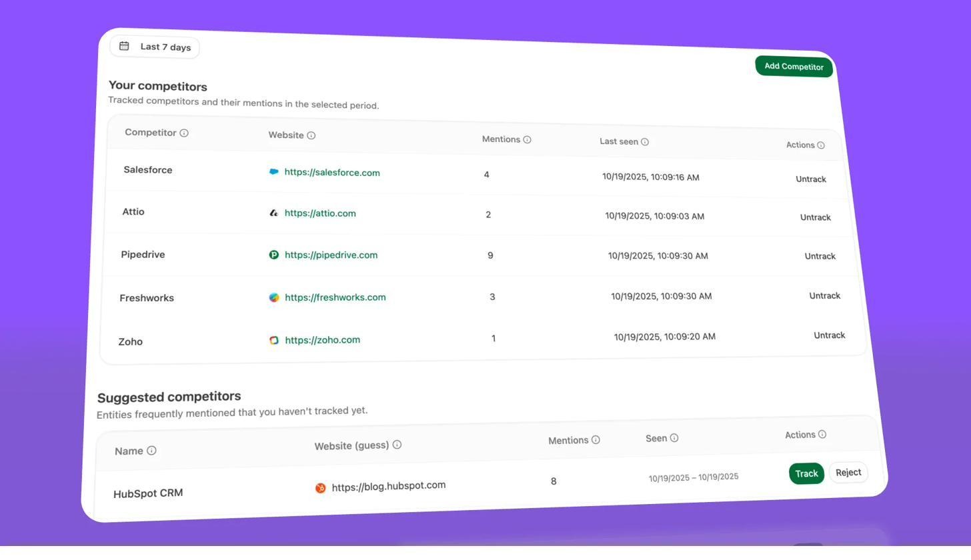The width and height of the screenshot is (971, 560).
Task: Click the info icon beside Last seen
Action: point(645,141)
